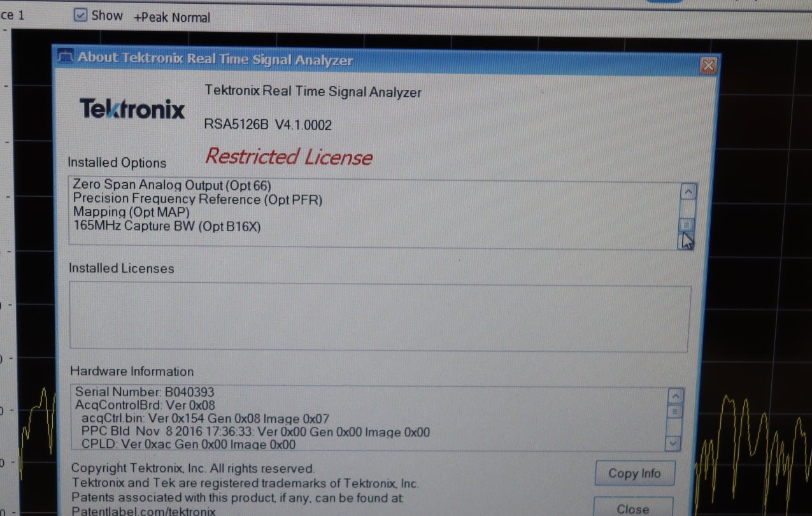The width and height of the screenshot is (812, 516).
Task: Click the '+Peak Normal' trace label
Action: 171,18
